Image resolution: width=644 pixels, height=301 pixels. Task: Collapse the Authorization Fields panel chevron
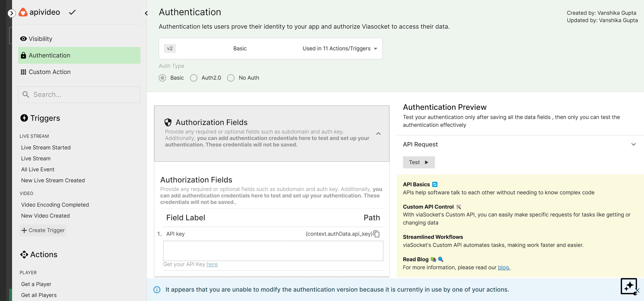(378, 134)
